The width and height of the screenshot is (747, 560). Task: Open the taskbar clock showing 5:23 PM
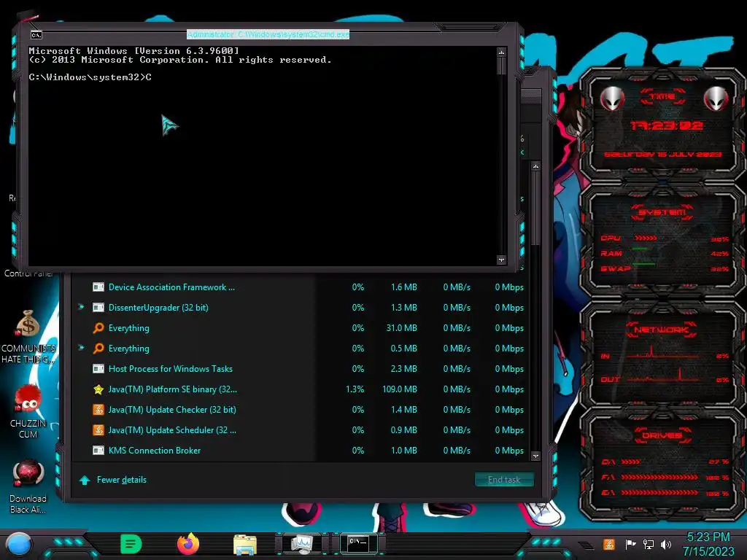708,544
